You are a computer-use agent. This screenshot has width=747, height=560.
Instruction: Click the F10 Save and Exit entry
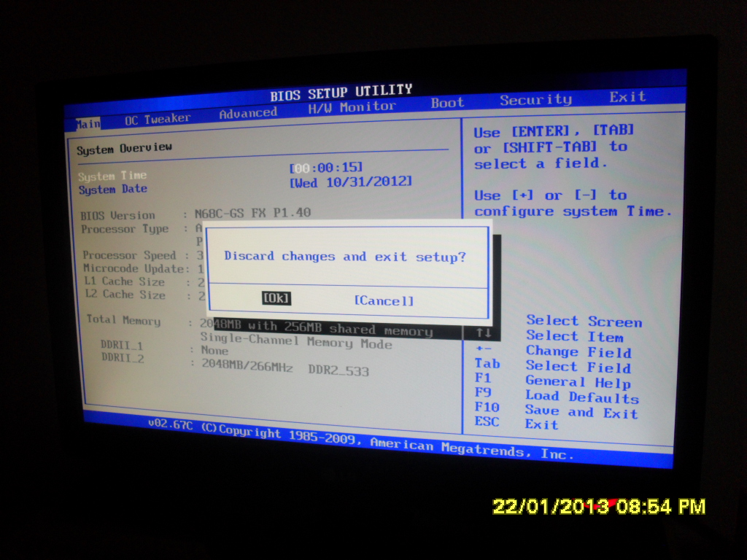(x=557, y=410)
